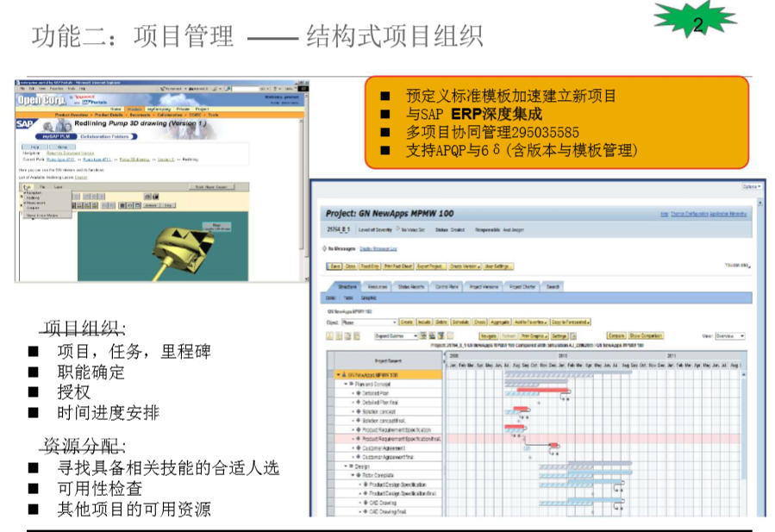Select the Graphic sub-view under Structure
Screen dimensions: 775x532
pyautogui.click(x=368, y=298)
